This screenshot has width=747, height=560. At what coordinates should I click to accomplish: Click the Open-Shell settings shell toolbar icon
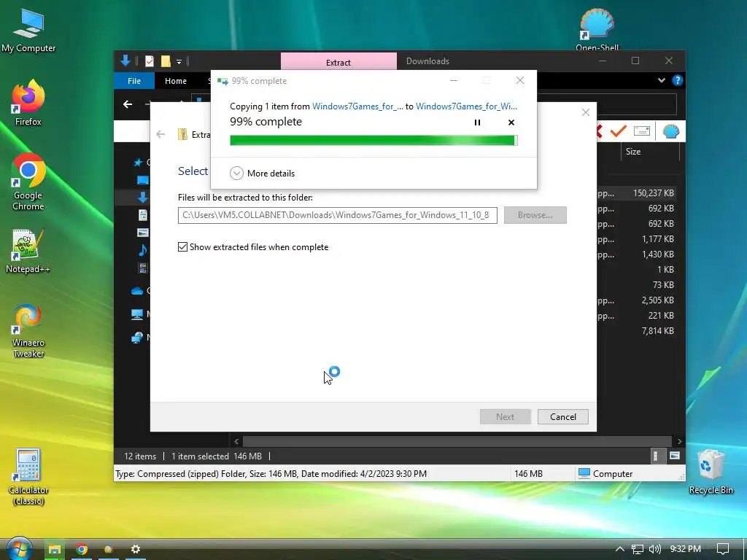(x=671, y=131)
